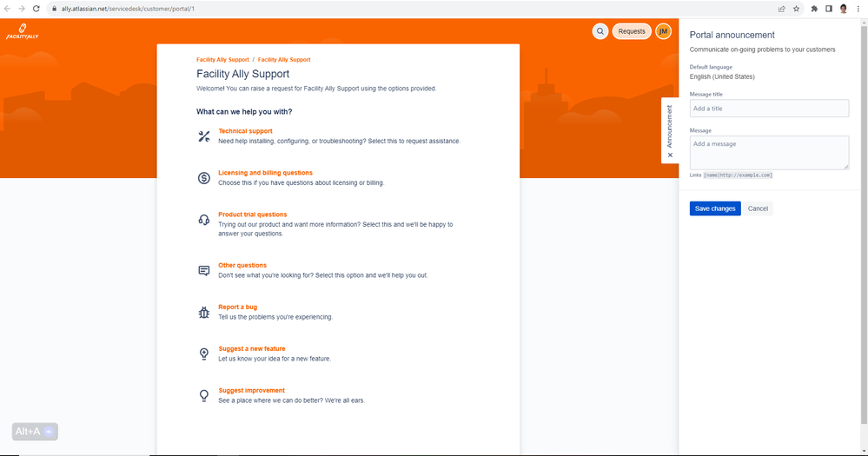Image resolution: width=868 pixels, height=456 pixels.
Task: Open Suggest a new feature link
Action: [x=252, y=348]
